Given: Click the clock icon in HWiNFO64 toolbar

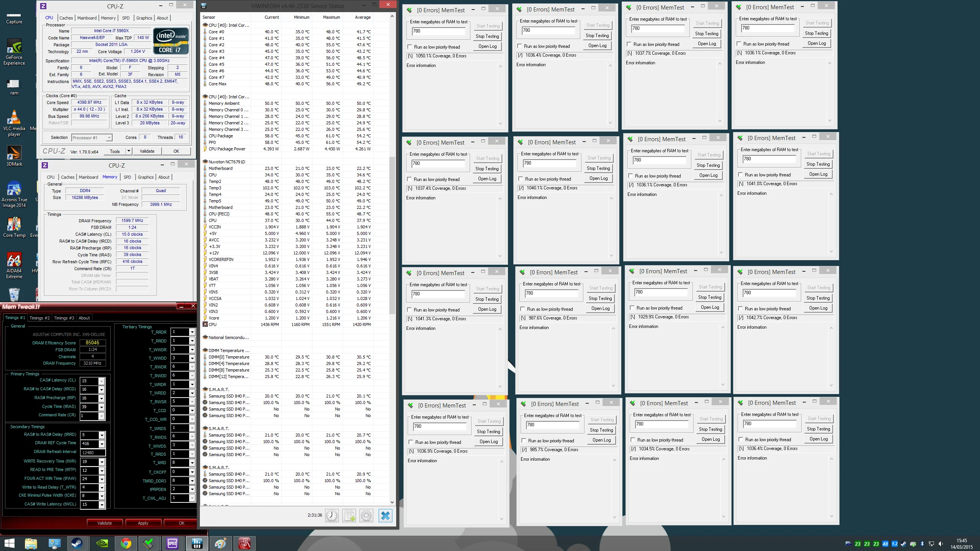Looking at the screenshot, I should pyautogui.click(x=332, y=515).
